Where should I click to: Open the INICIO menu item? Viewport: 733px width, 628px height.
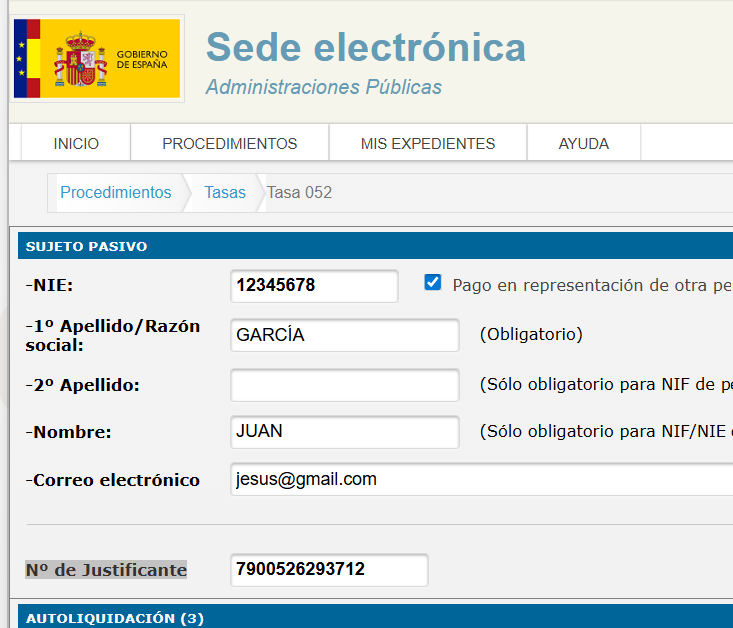click(76, 143)
